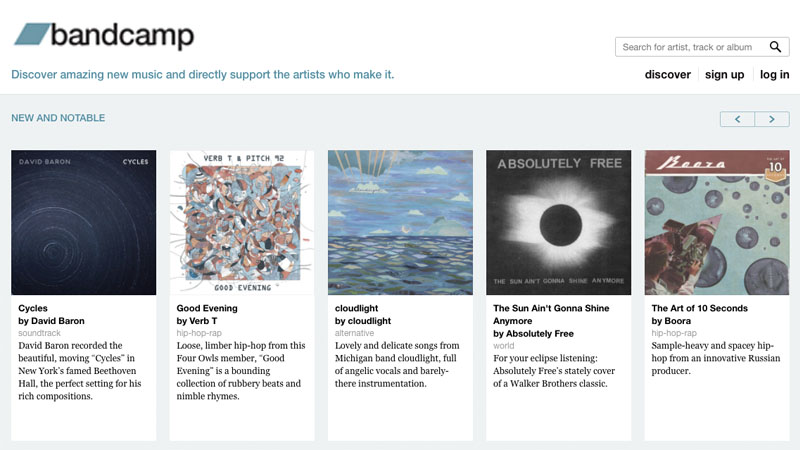Open the sign up page
This screenshot has width=800, height=450.
pos(724,75)
